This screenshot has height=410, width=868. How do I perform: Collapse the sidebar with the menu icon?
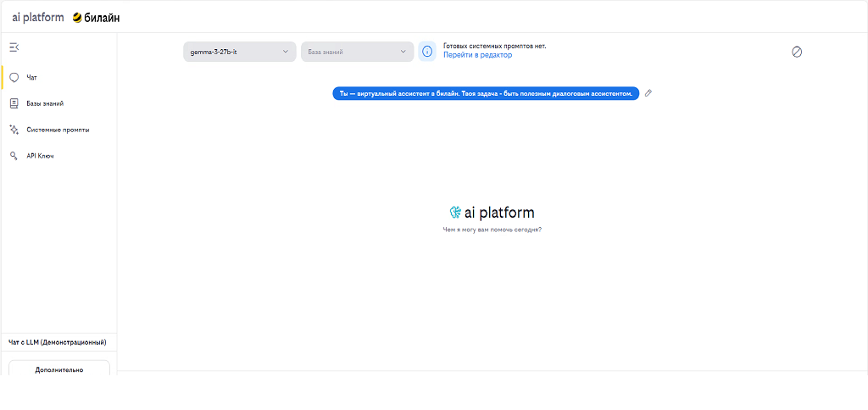click(14, 47)
